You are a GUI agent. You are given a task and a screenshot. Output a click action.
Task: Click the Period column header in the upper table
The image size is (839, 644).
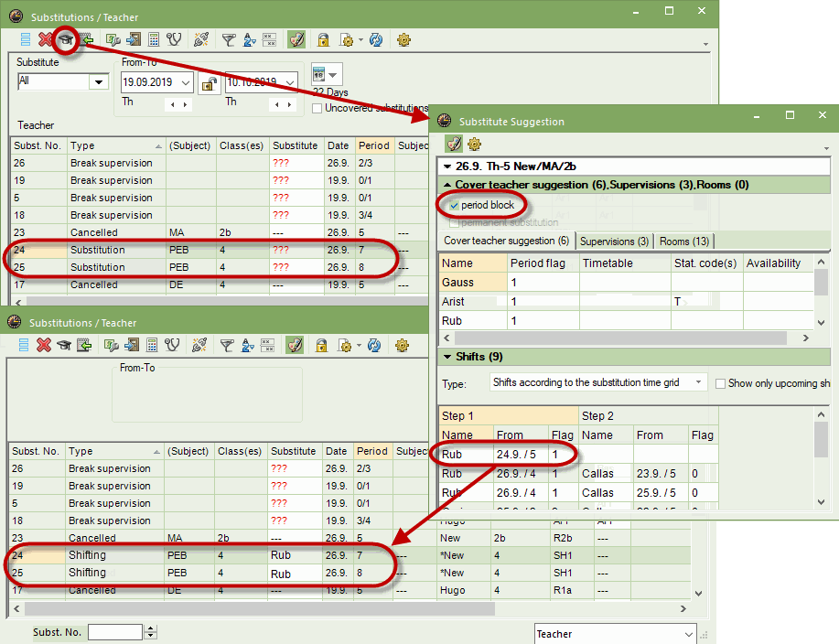coord(374,145)
